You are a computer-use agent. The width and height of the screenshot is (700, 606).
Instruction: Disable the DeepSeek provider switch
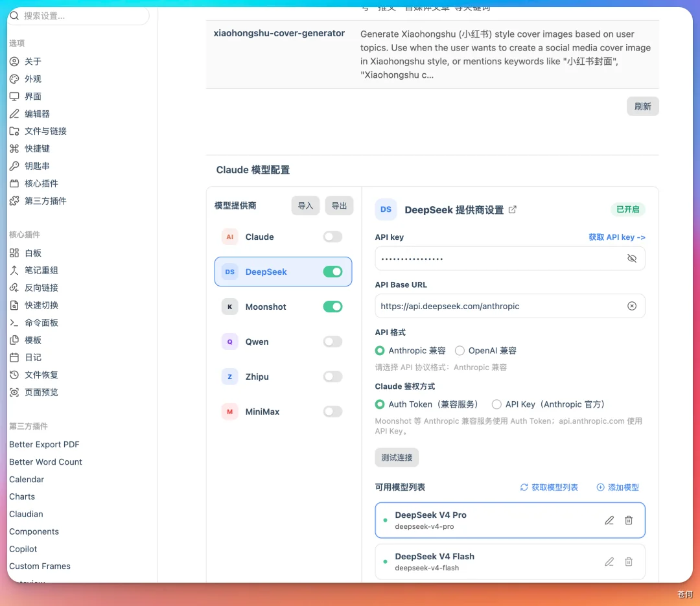point(332,272)
